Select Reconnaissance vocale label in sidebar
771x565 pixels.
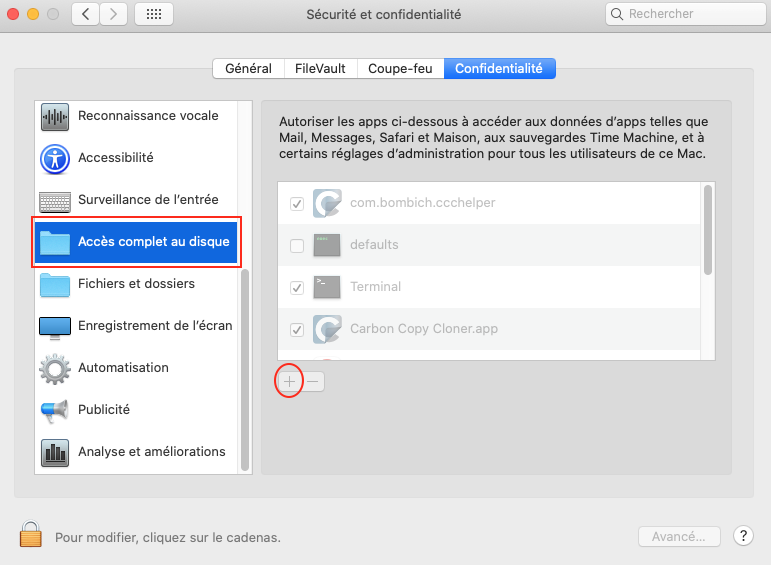[x=148, y=116]
